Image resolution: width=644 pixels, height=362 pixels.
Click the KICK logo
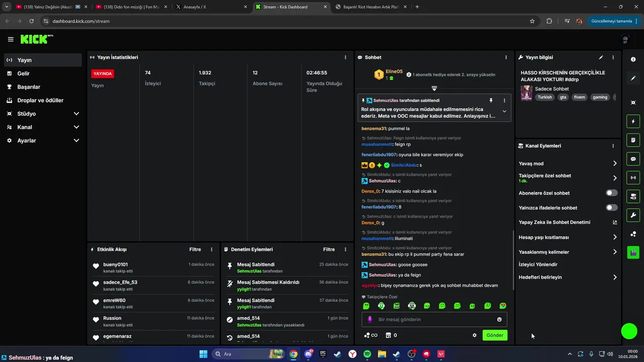37,39
